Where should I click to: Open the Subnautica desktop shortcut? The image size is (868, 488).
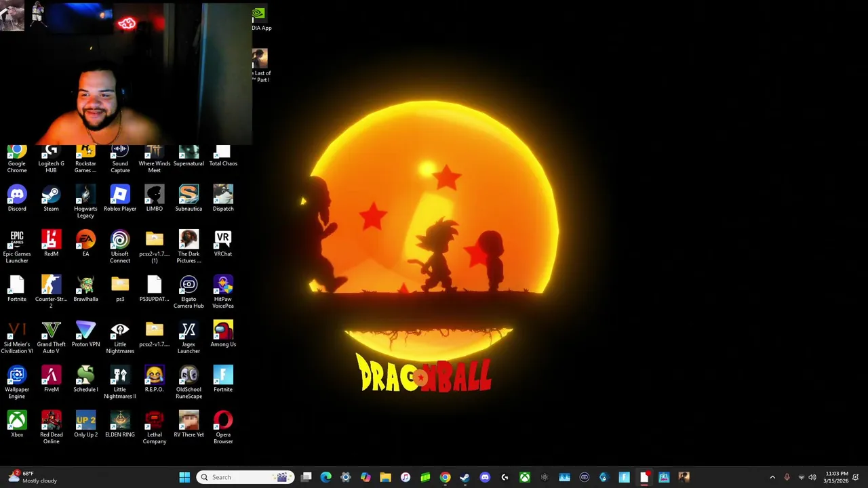189,198
